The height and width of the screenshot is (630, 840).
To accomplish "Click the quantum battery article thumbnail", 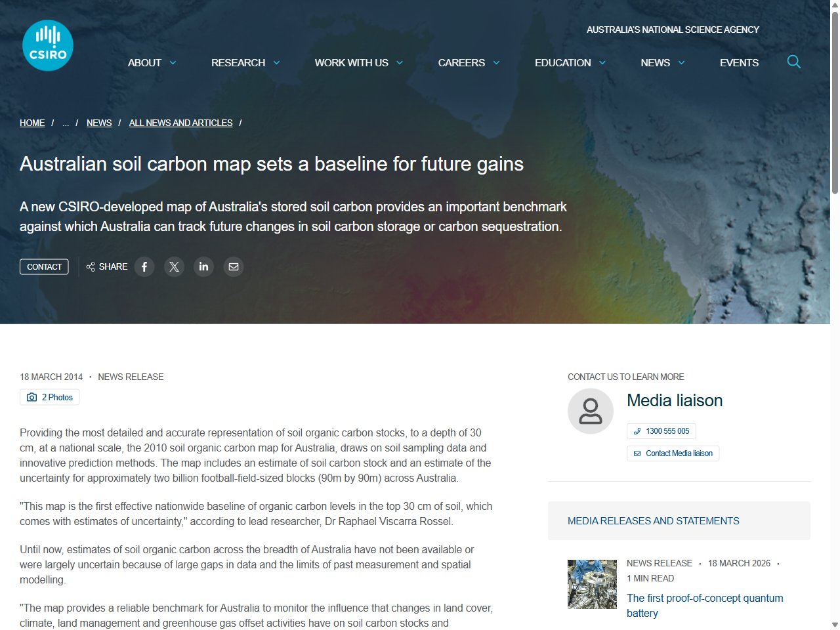I will pyautogui.click(x=591, y=583).
